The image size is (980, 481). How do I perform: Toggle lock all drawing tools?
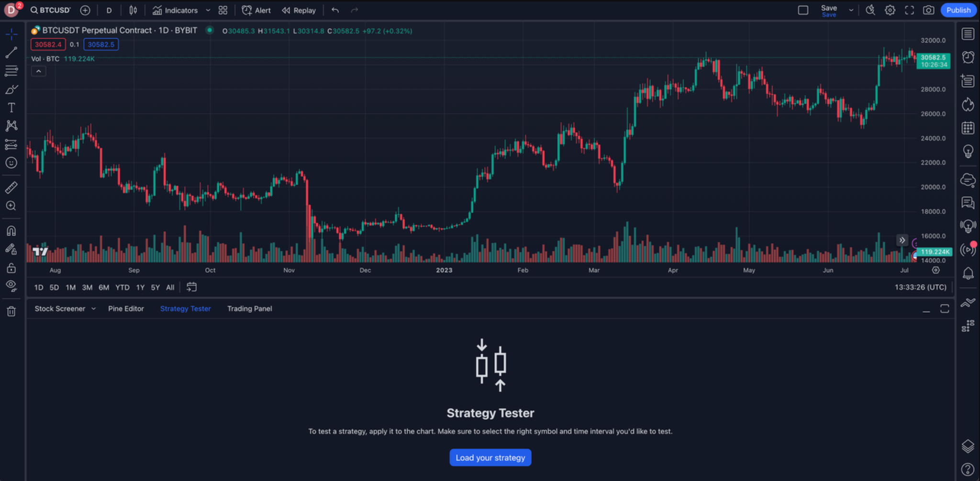[x=11, y=268]
